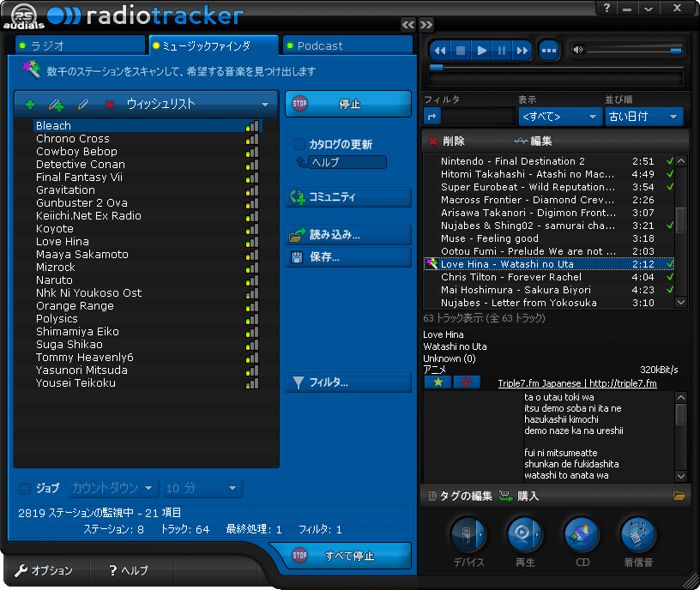Click the tag edit (タグの編集) item
The width and height of the screenshot is (700, 590).
pyautogui.click(x=460, y=496)
